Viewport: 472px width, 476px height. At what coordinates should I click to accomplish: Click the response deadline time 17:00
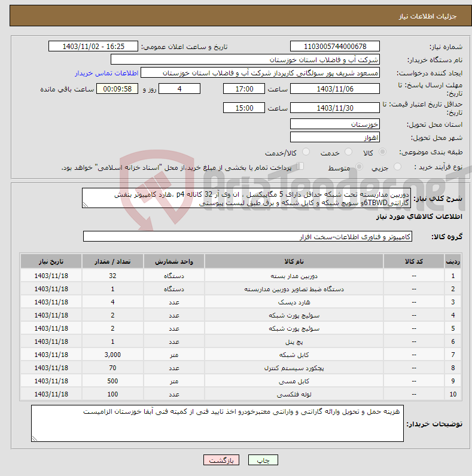244,89
